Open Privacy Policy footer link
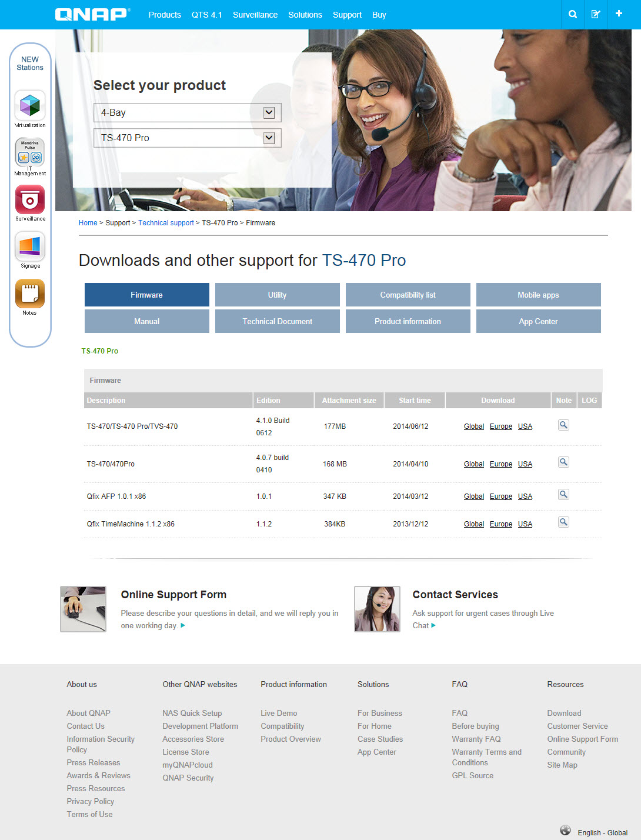Image resolution: width=641 pixels, height=840 pixels. pos(91,801)
